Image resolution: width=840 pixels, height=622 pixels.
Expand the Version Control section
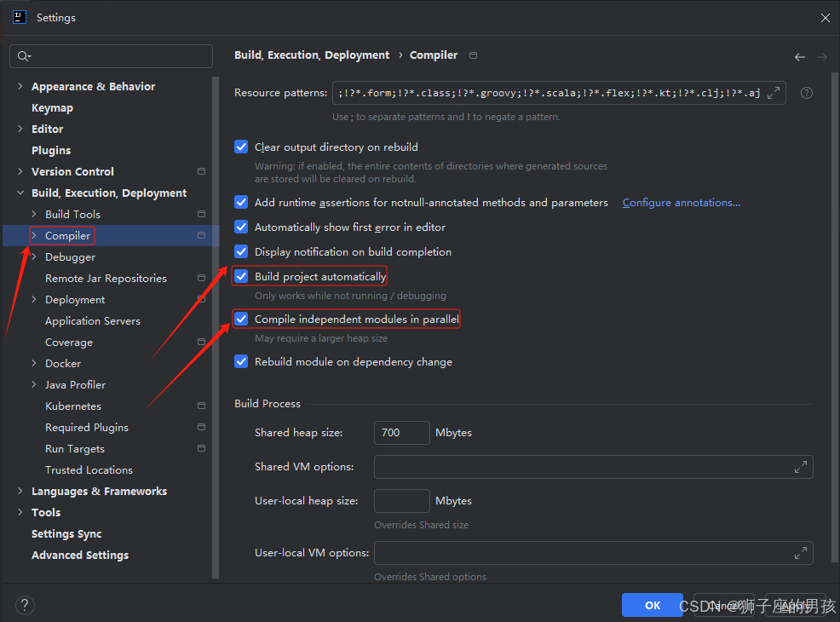(20, 171)
